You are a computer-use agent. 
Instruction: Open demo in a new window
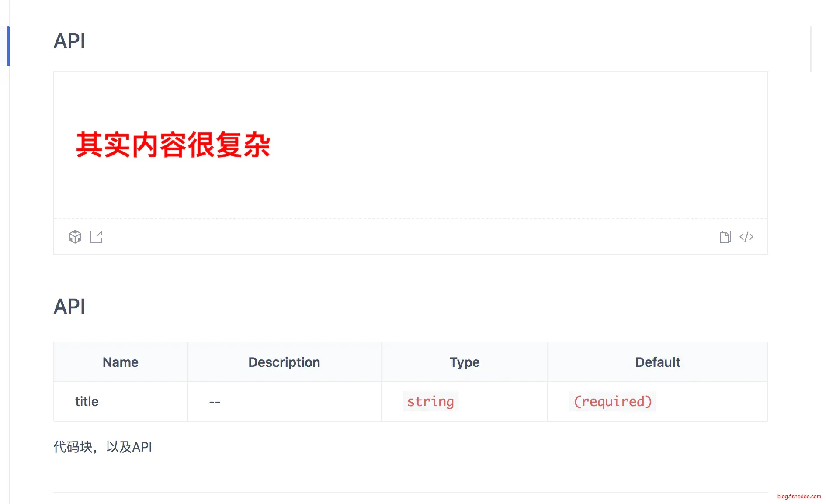coord(96,237)
